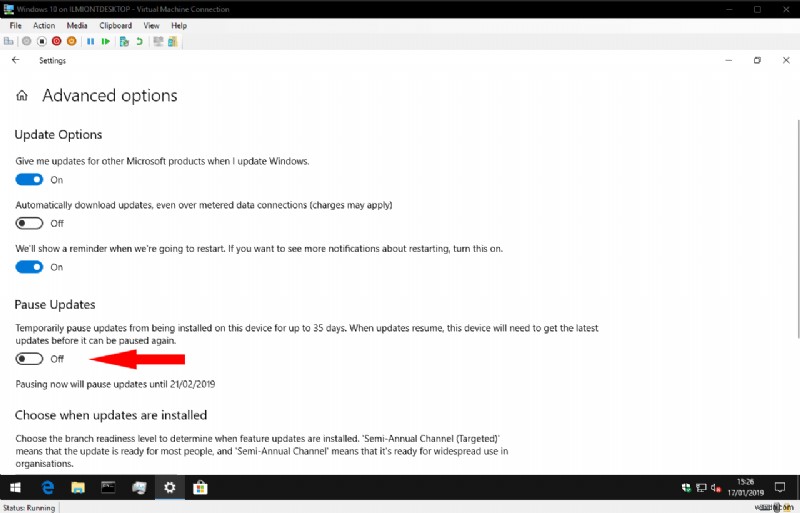Click the Checkpoint toolbar icon
Screen dimensions: 800x513
(x=124, y=41)
